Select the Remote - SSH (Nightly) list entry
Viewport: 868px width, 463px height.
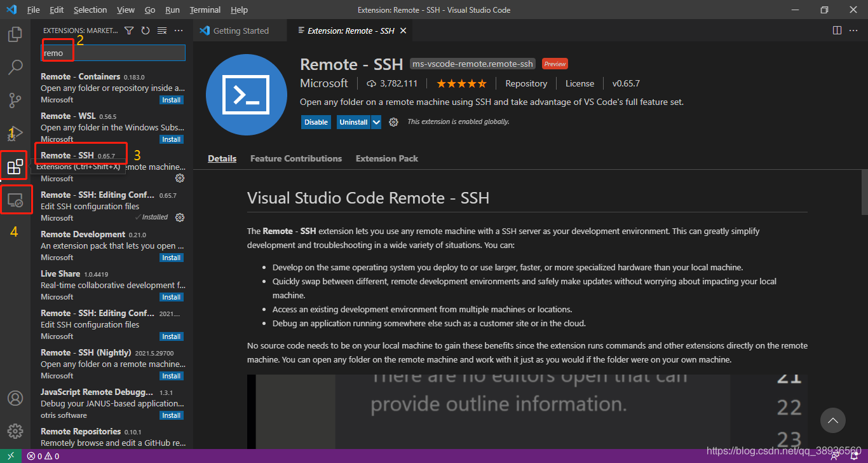112,364
